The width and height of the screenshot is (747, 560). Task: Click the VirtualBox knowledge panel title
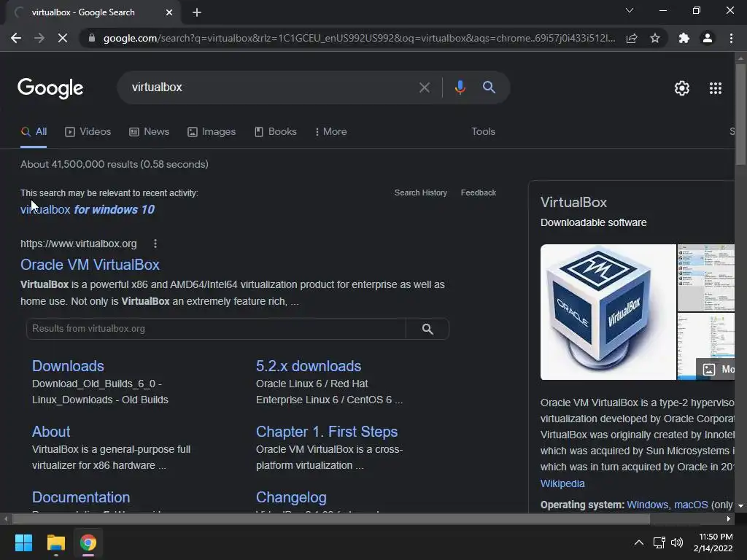click(573, 203)
